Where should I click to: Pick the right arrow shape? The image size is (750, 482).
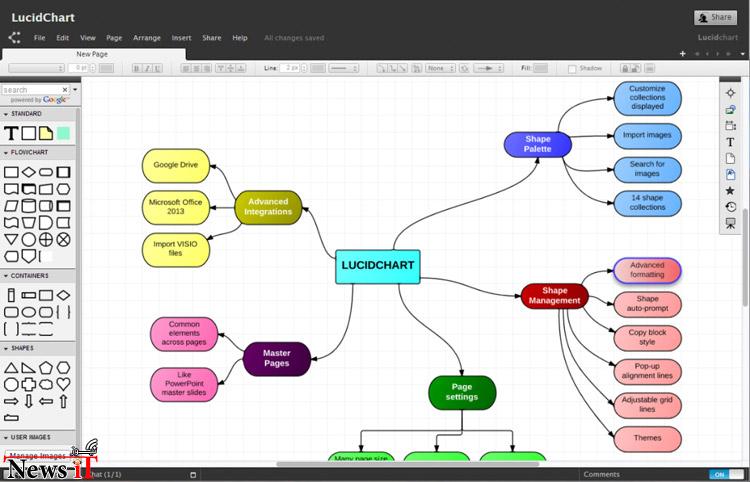tap(11, 401)
